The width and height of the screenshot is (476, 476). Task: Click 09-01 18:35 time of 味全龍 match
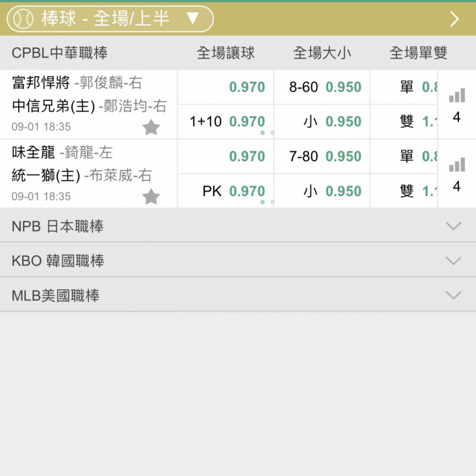(x=41, y=196)
